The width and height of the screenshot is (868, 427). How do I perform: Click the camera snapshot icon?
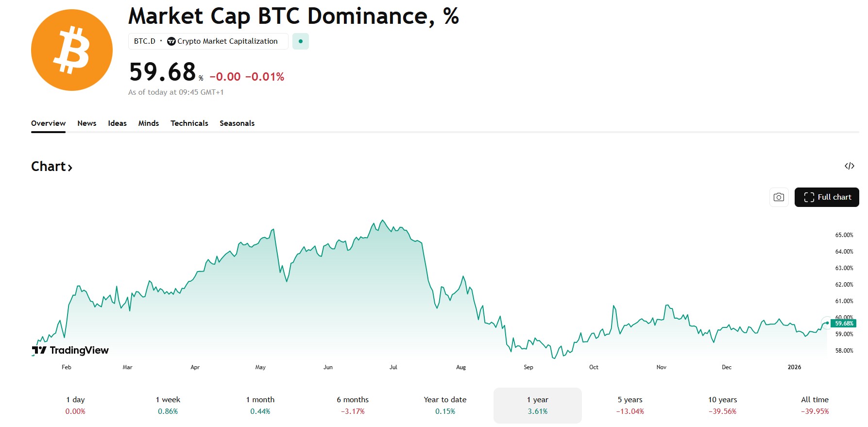pyautogui.click(x=779, y=197)
